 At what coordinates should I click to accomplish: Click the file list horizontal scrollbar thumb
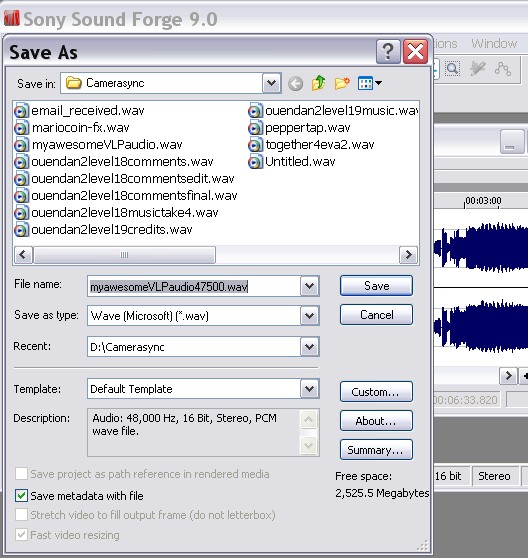click(x=124, y=255)
